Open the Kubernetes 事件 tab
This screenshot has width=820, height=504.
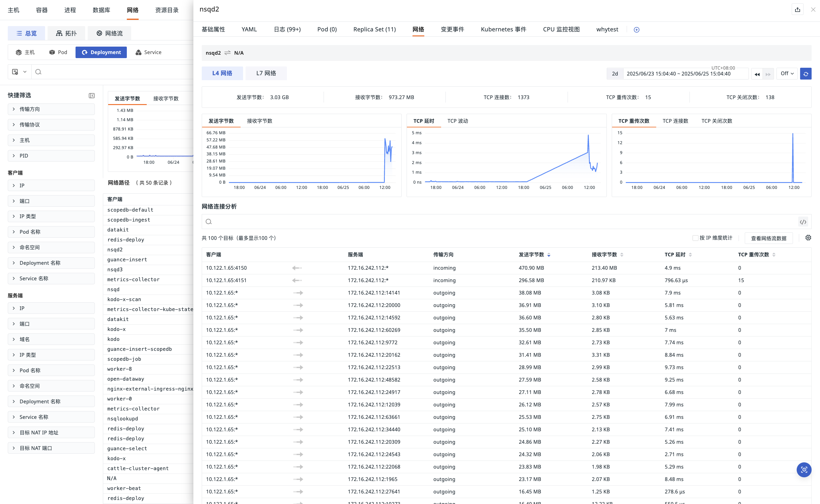pos(504,29)
